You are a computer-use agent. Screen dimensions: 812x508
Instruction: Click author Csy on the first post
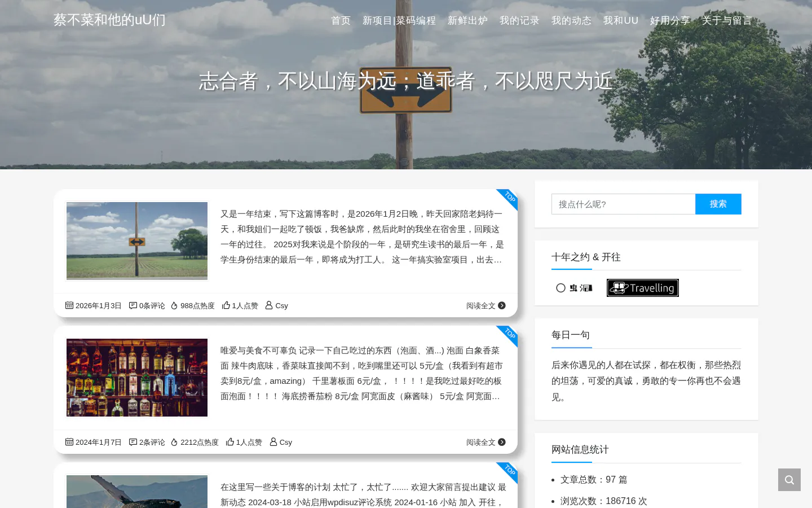(281, 306)
